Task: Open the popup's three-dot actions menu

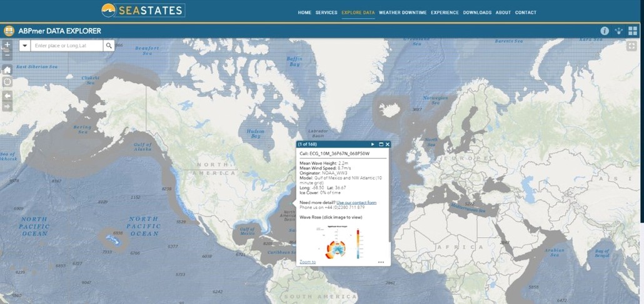Action: 381,262
